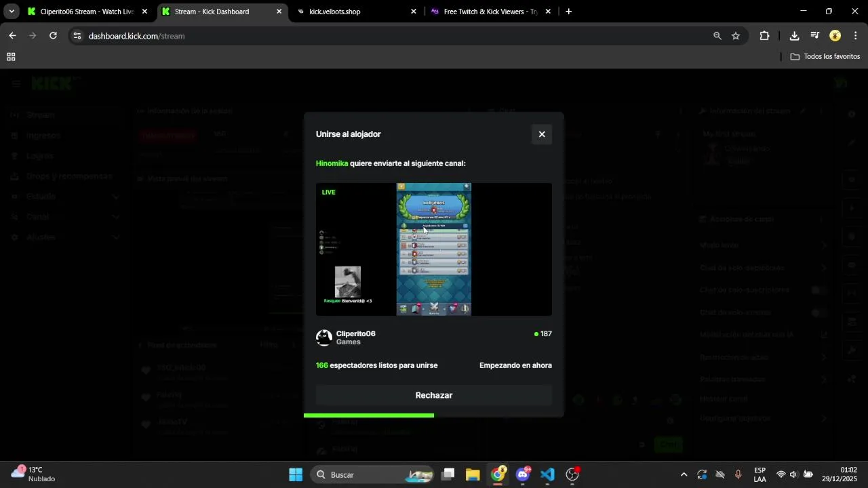The width and height of the screenshot is (868, 488).
Task: Go back to the previous page
Action: click(12, 36)
